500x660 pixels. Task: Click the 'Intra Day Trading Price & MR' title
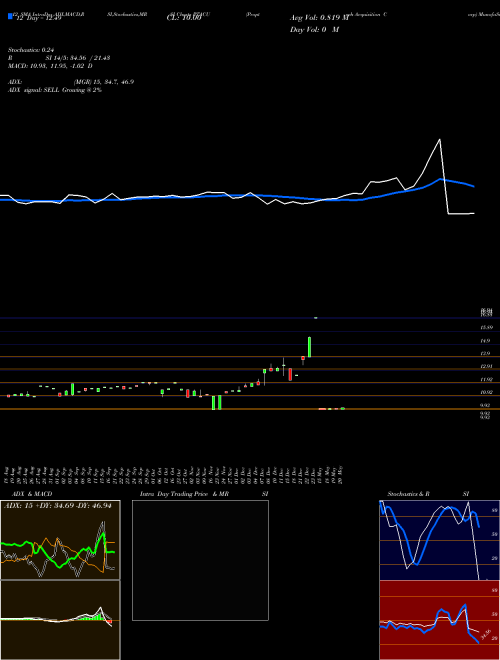[x=186, y=494]
